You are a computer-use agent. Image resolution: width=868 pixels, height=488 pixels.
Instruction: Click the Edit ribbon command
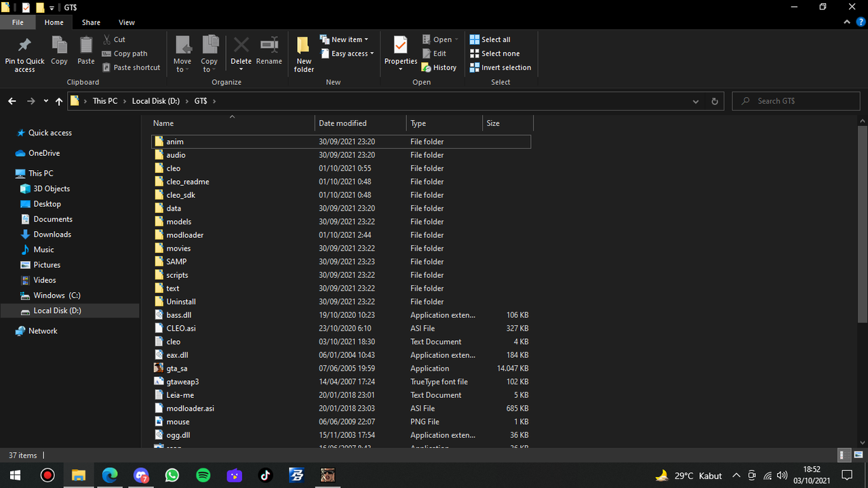(x=434, y=54)
